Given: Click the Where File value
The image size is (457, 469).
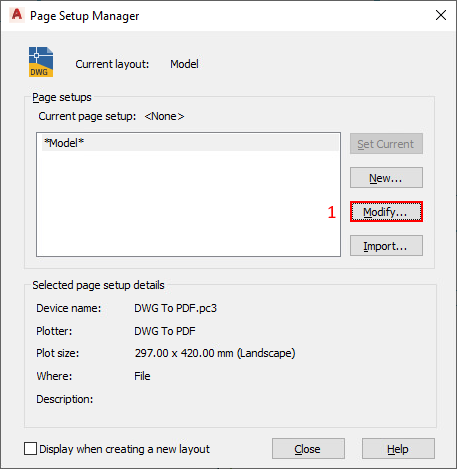Looking at the screenshot, I should click(142, 376).
